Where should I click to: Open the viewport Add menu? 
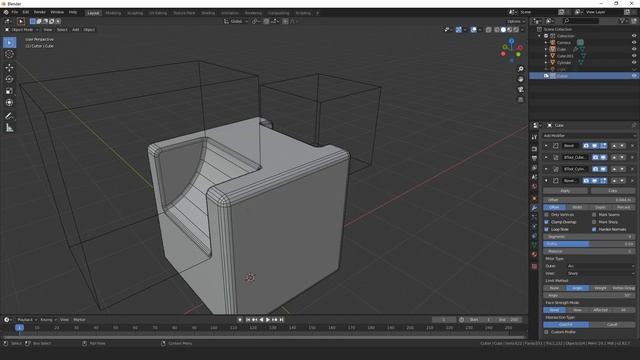76,30
